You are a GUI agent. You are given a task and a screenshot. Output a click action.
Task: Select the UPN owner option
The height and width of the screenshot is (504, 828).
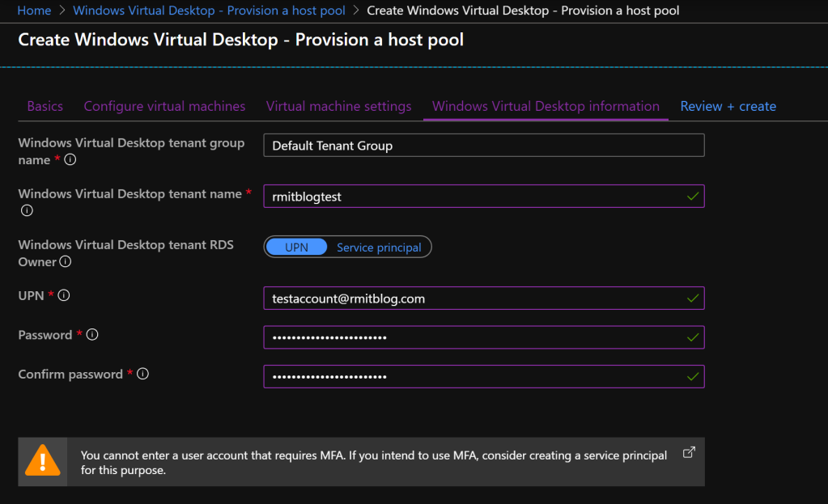point(296,247)
